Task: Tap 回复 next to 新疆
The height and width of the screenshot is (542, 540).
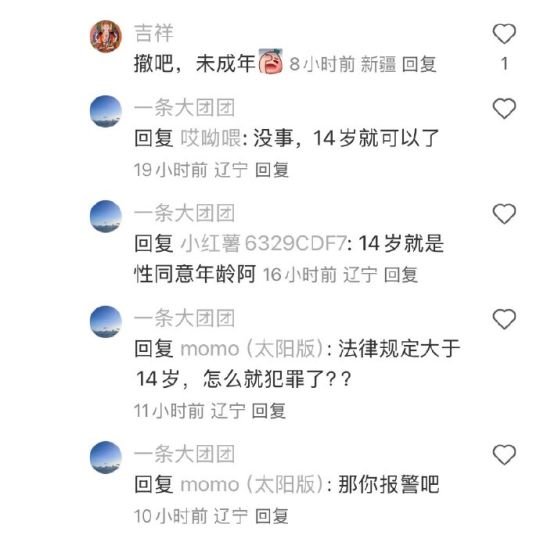Action: [419, 64]
